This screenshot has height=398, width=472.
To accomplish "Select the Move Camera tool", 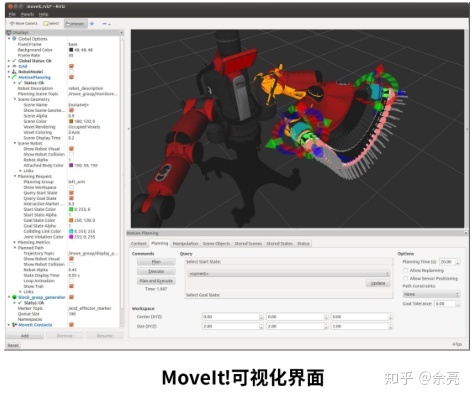I will [x=23, y=24].
